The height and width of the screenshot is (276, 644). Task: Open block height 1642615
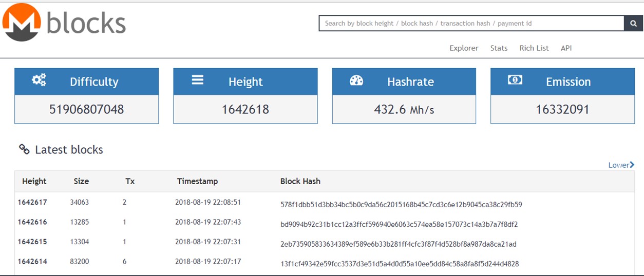click(32, 242)
